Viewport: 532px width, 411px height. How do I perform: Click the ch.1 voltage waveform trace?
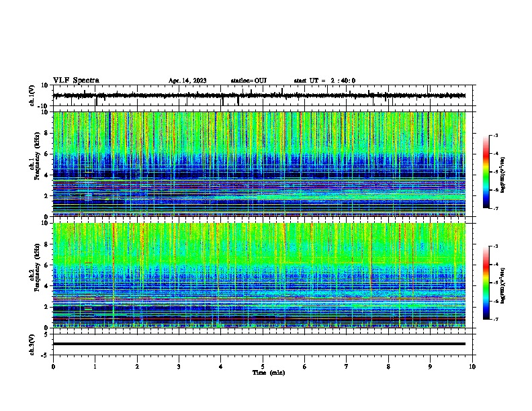(259, 95)
